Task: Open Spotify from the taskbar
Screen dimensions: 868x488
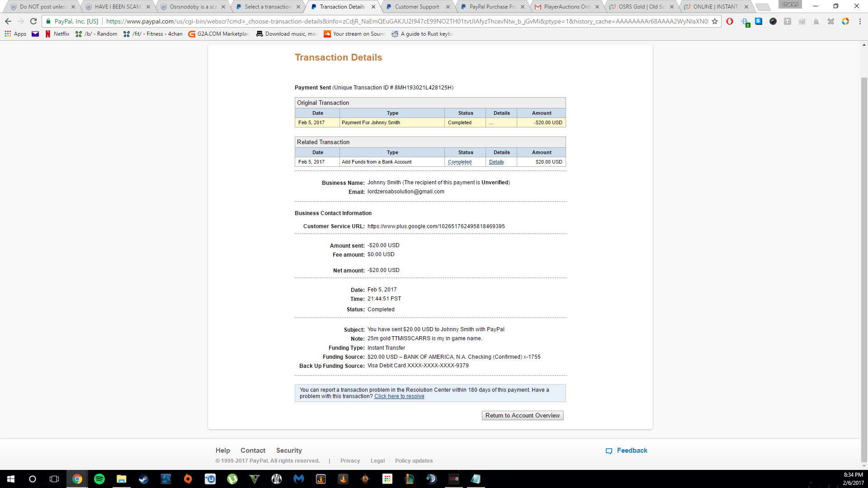Action: tap(99, 479)
